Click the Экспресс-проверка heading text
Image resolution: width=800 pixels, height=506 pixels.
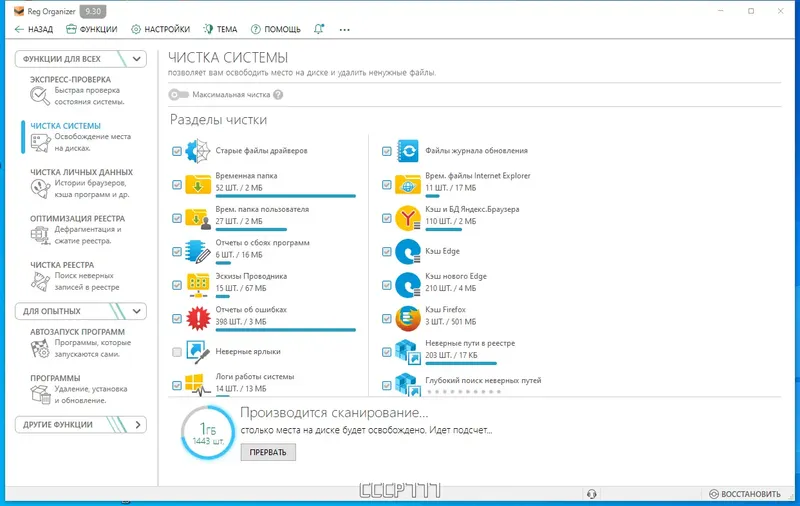tap(70, 80)
